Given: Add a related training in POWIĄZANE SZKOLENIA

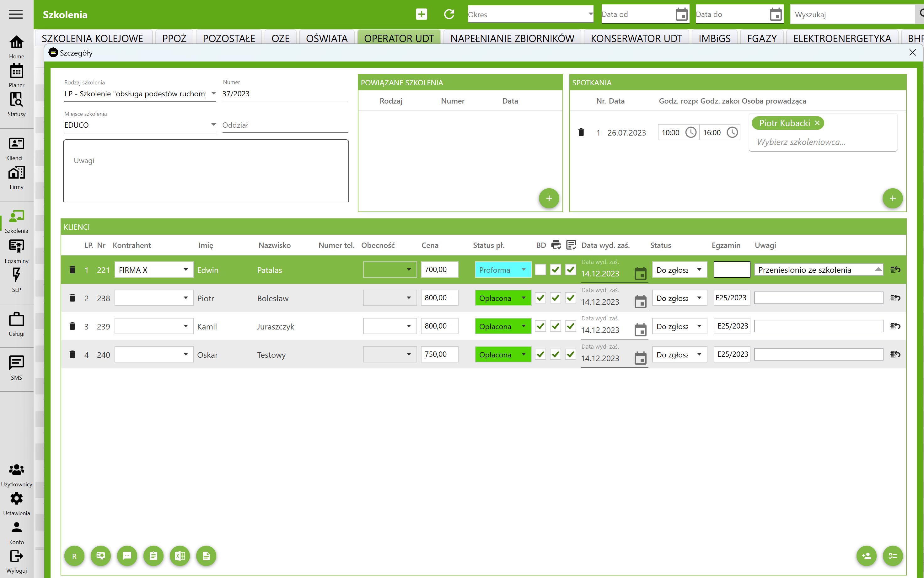Looking at the screenshot, I should [549, 198].
